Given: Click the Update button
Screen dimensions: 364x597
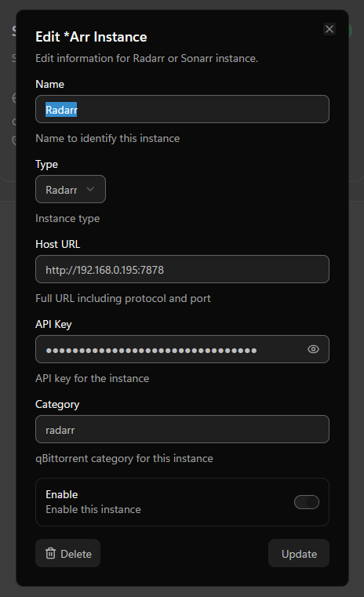Looking at the screenshot, I should 299,553.
